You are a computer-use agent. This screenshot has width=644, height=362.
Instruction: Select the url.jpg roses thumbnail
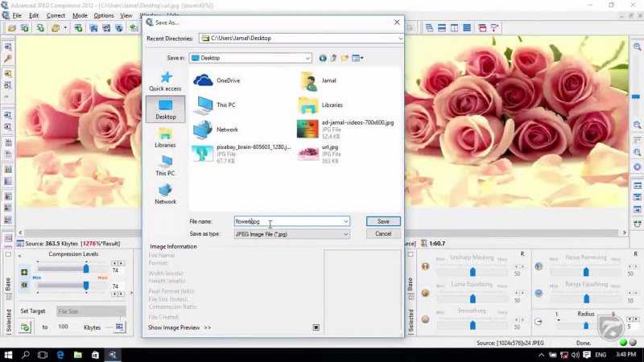(x=308, y=152)
